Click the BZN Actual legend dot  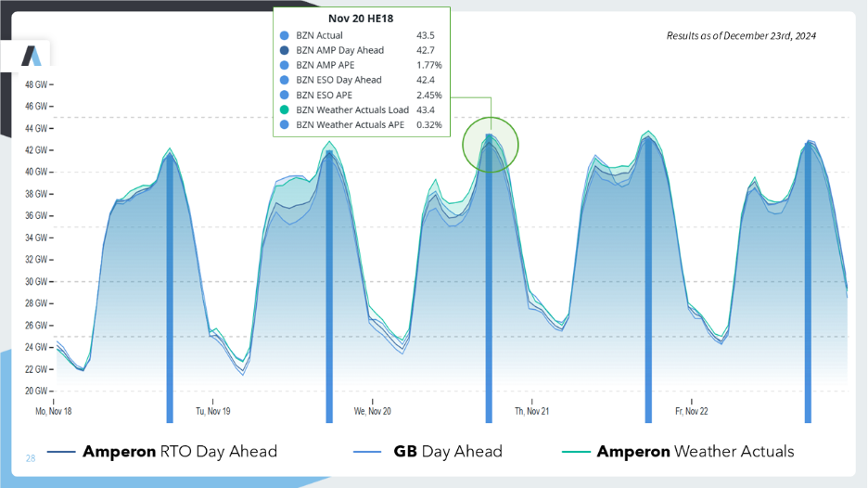[285, 35]
